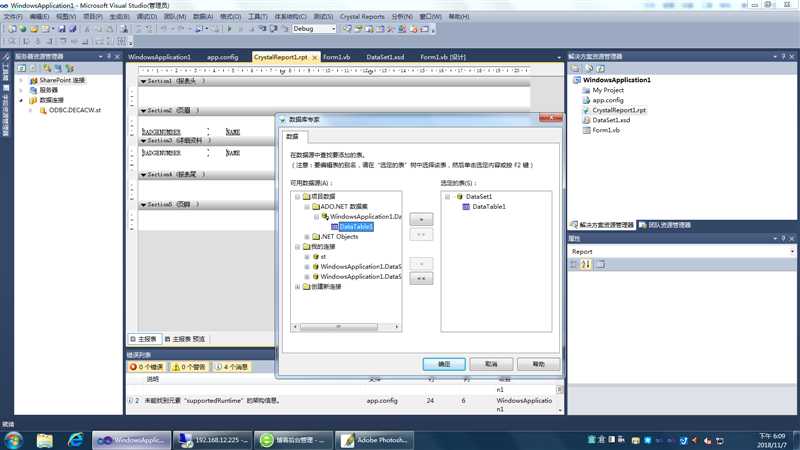Collapse ADO.NET datasets folder in dialog
Screen dimensions: 800x450
click(x=307, y=207)
